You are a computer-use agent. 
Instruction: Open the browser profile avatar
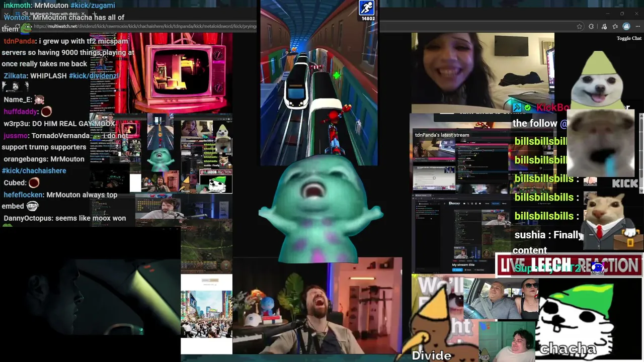click(x=626, y=26)
